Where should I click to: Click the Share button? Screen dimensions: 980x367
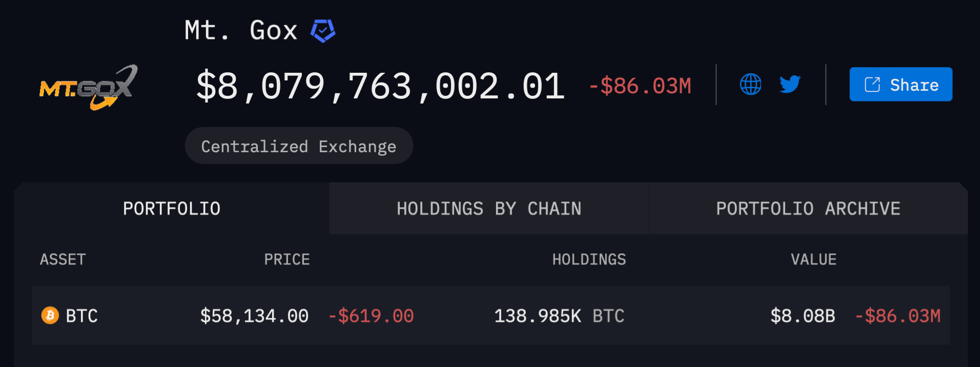[901, 84]
